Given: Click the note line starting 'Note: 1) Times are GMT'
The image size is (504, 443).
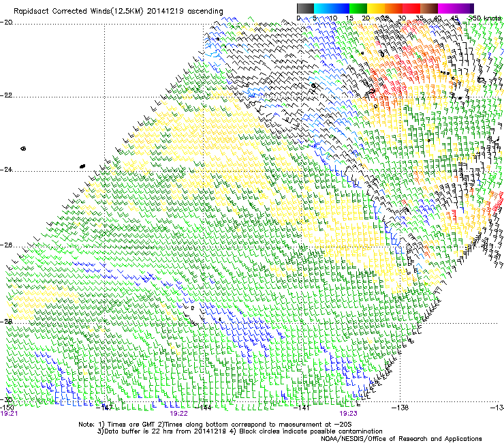Looking at the screenshot, I should (x=215, y=425).
